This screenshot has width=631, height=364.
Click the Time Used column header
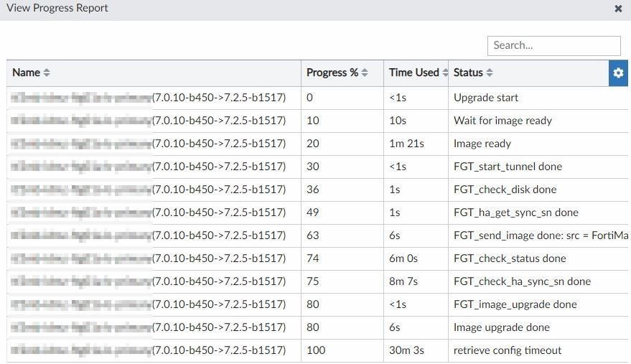click(x=413, y=73)
